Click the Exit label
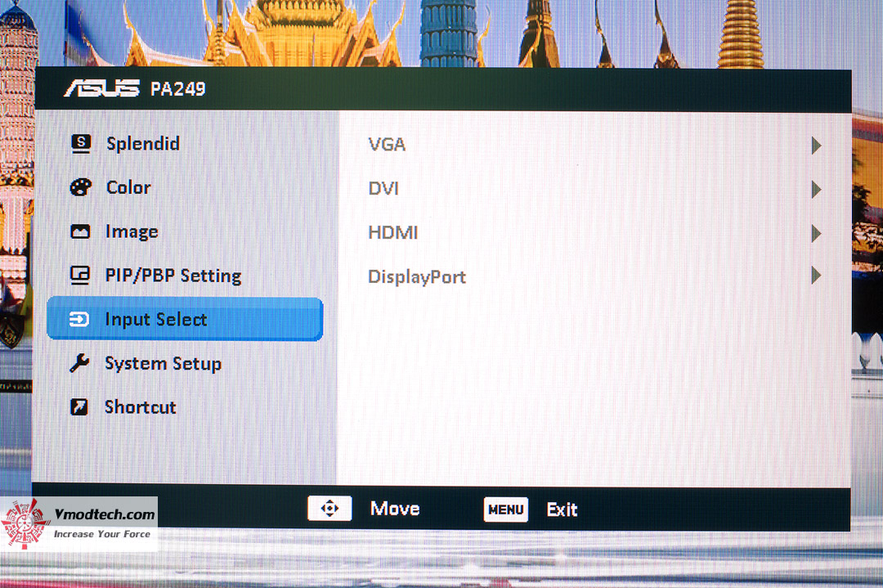This screenshot has width=883, height=588. (562, 509)
